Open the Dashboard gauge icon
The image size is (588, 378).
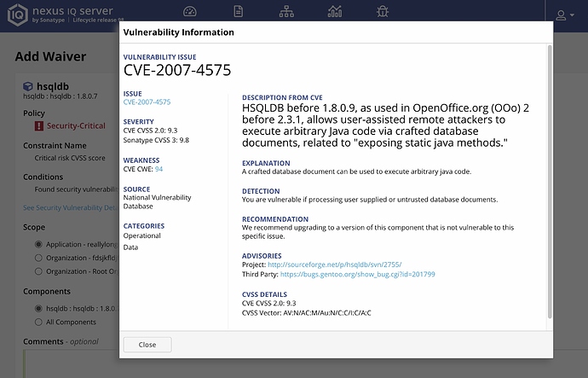(190, 11)
